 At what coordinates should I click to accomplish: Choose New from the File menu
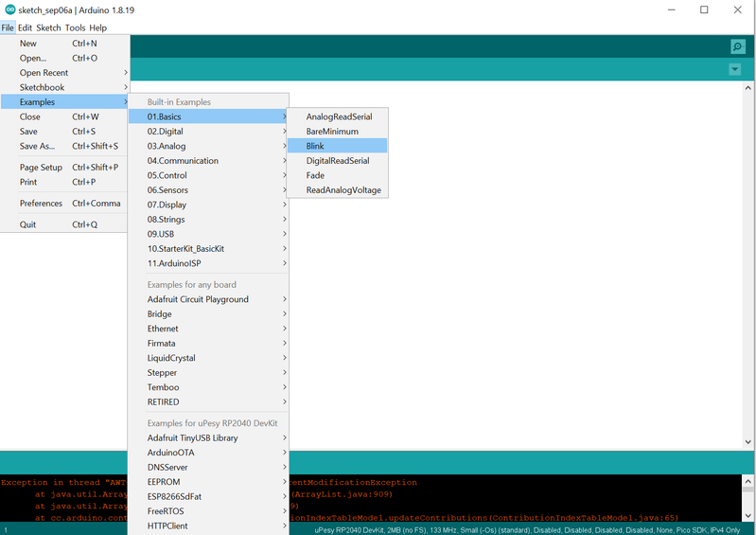[x=64, y=44]
